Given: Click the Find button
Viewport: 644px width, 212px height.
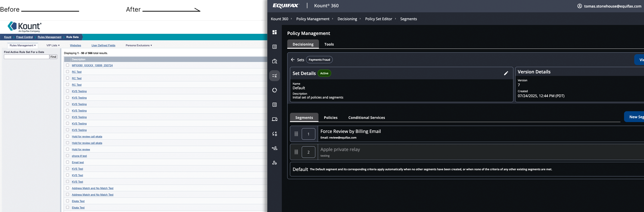Looking at the screenshot, I should click(53, 57).
